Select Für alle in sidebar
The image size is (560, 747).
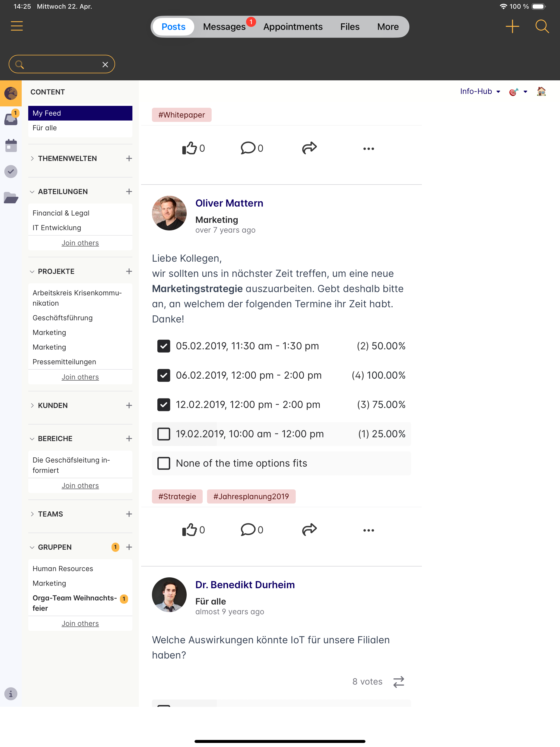[x=80, y=128]
